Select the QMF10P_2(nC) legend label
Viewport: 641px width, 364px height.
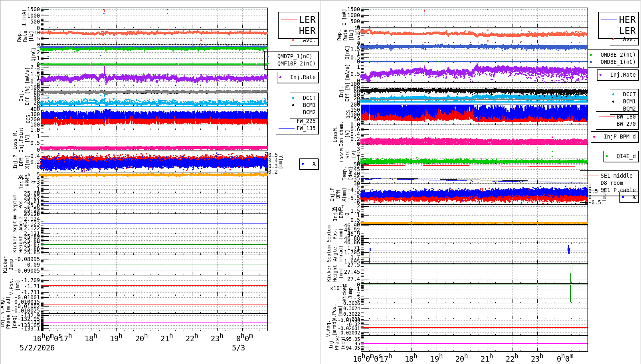click(x=297, y=63)
